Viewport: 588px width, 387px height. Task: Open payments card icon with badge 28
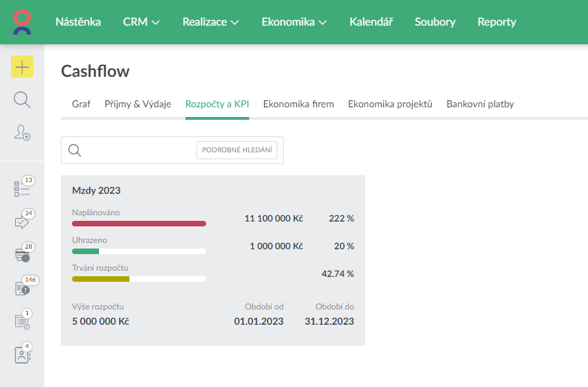pos(21,254)
